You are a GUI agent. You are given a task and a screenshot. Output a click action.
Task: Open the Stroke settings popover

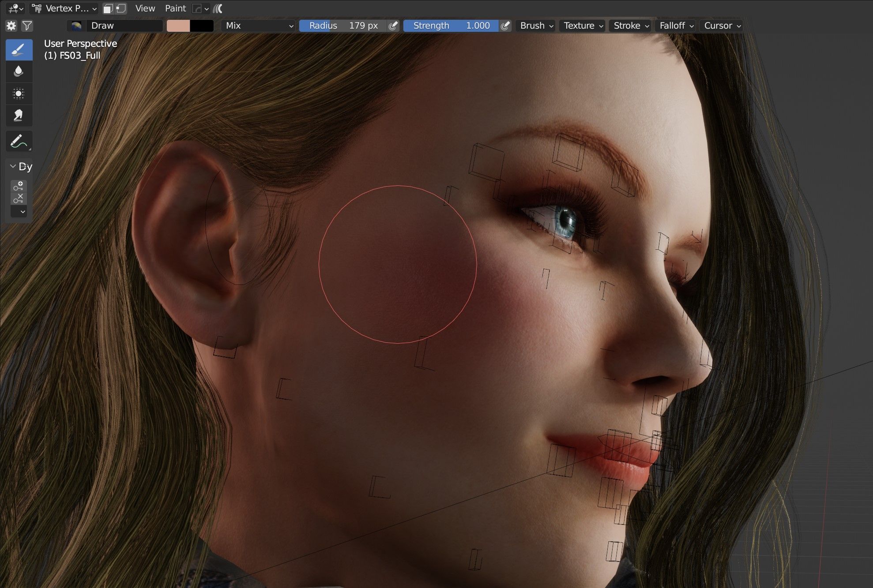pos(629,26)
